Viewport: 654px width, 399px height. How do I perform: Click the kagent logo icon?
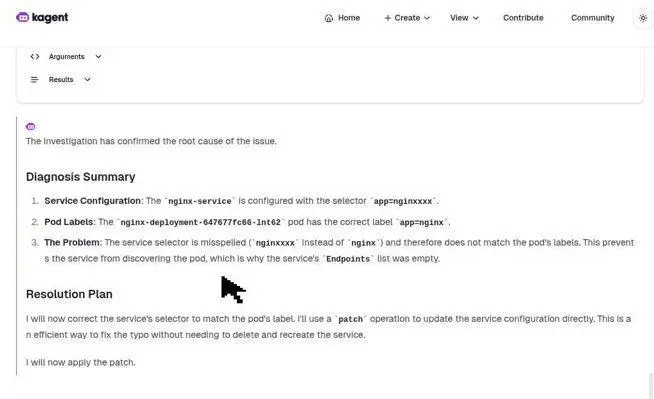(x=23, y=17)
